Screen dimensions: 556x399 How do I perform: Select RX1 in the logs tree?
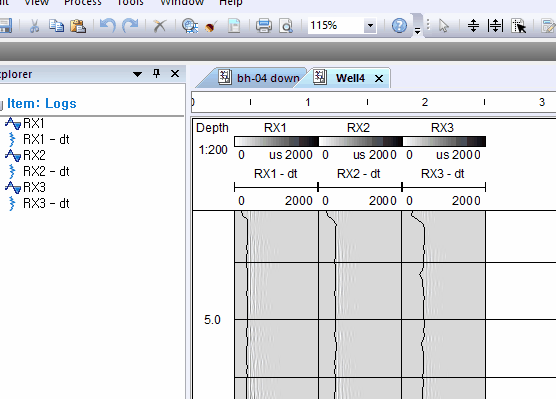[x=34, y=123]
